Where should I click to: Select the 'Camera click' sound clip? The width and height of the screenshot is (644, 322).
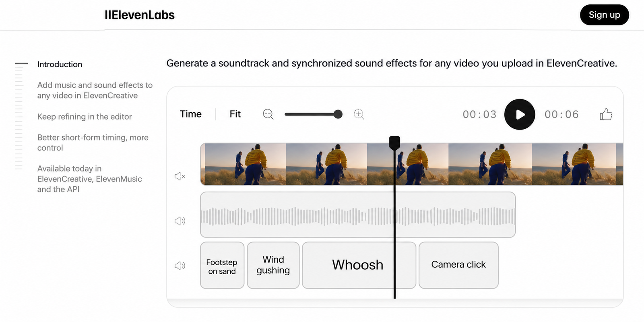458,265
